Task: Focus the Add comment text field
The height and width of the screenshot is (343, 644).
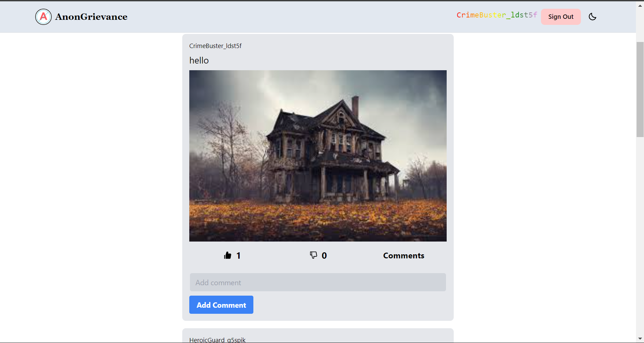Action: coord(317,282)
